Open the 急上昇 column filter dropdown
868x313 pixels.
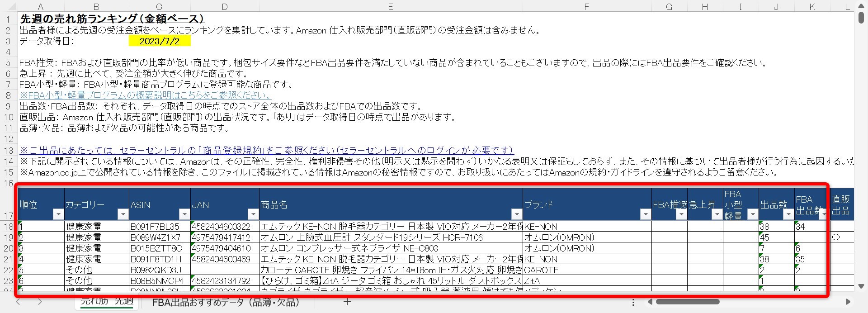click(x=717, y=214)
